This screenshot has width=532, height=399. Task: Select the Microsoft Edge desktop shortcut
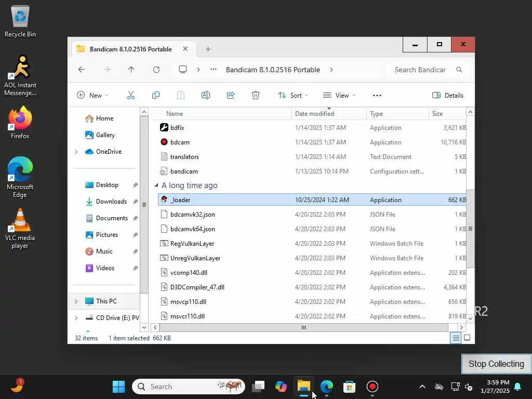(x=20, y=177)
